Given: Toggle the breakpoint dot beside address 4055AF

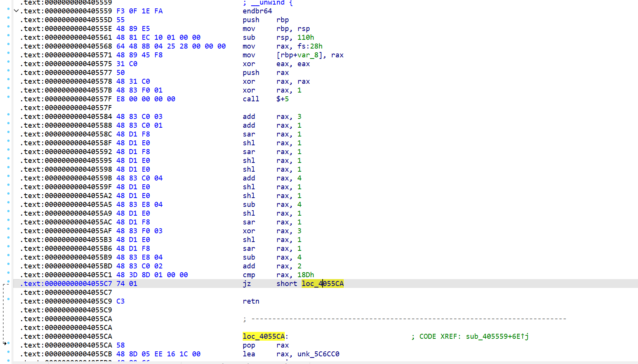Looking at the screenshot, I should tap(8, 229).
